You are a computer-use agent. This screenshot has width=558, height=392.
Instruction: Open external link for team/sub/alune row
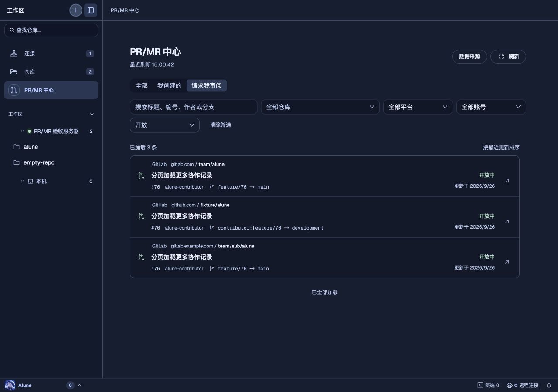pos(507,262)
